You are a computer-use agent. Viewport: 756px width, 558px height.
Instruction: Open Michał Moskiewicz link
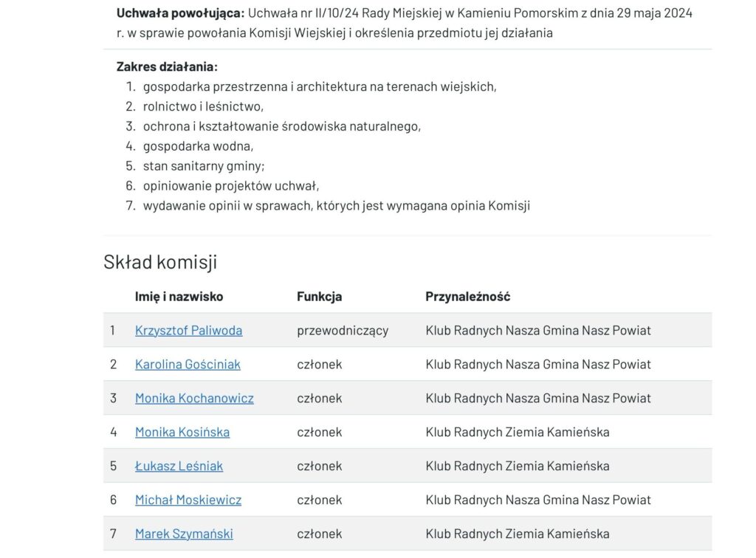coord(188,500)
